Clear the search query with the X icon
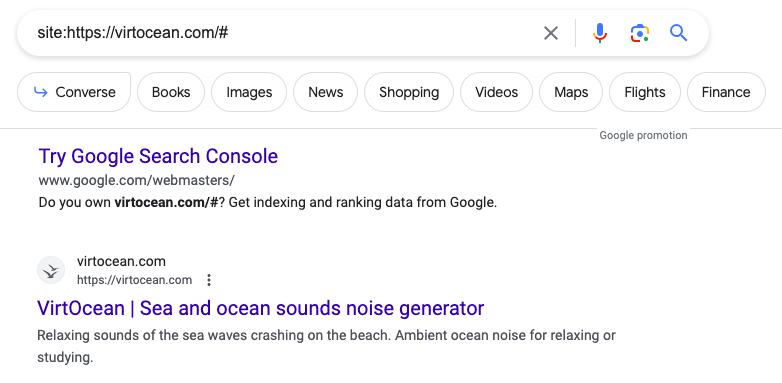Image resolution: width=782 pixels, height=383 pixels. coord(551,33)
